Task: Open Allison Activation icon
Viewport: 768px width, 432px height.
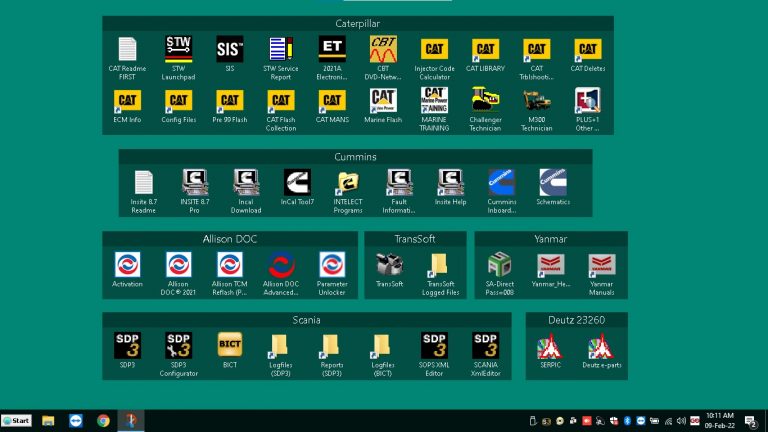Action: pos(127,265)
